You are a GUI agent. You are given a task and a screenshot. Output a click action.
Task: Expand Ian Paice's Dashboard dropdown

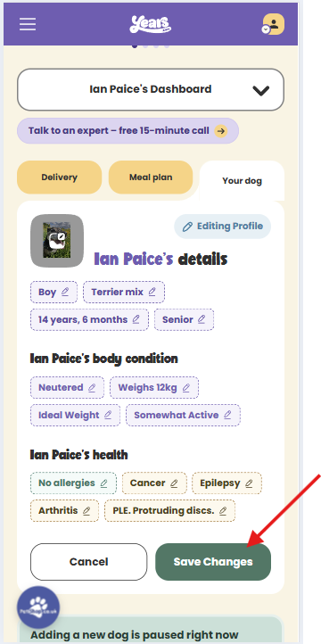coord(151,89)
